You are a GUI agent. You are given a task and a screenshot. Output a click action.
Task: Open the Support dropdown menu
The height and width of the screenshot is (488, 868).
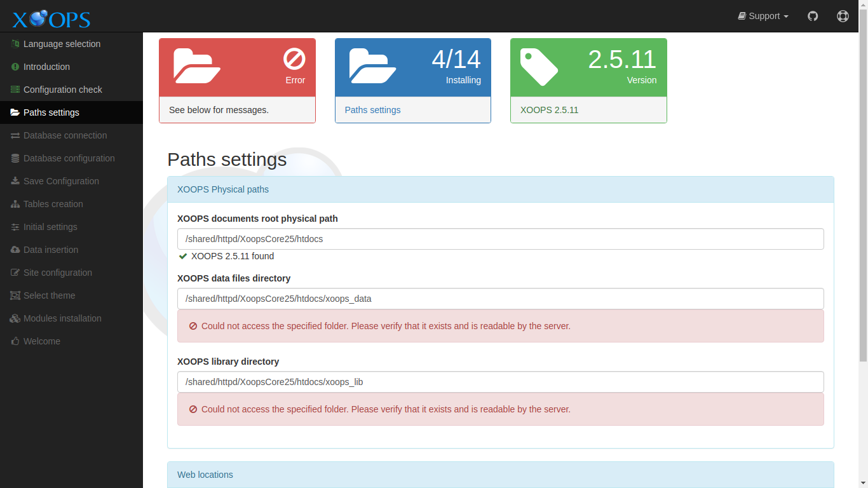click(x=763, y=16)
